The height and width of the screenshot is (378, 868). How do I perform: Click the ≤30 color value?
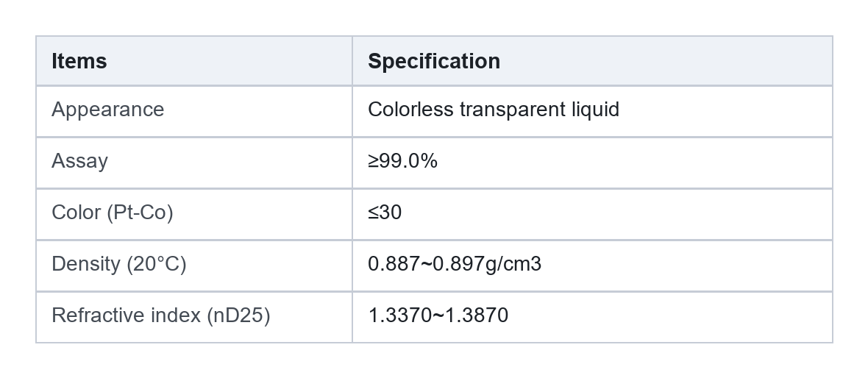pyautogui.click(x=385, y=213)
